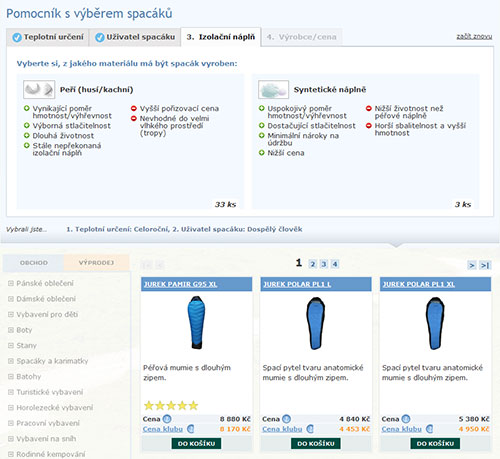Screen dimensions: 500x459
Task: Choose the Syntetické náplně option
Action: click(x=330, y=89)
